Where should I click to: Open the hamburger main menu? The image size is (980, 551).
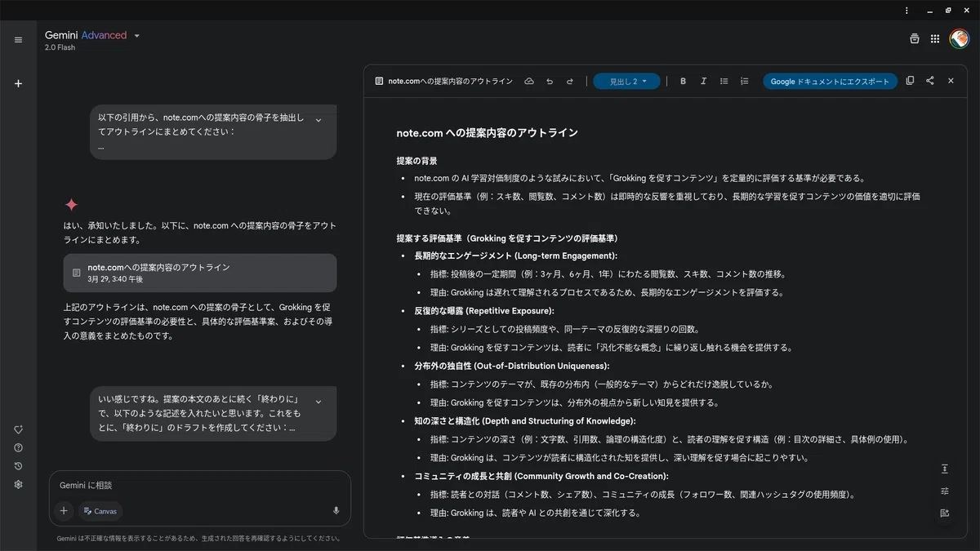click(x=18, y=40)
